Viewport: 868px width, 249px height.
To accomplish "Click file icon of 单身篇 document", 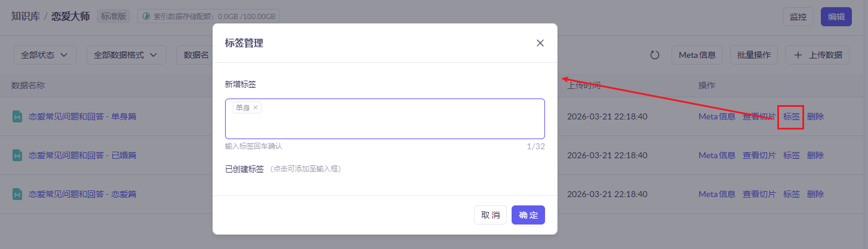I will [17, 116].
